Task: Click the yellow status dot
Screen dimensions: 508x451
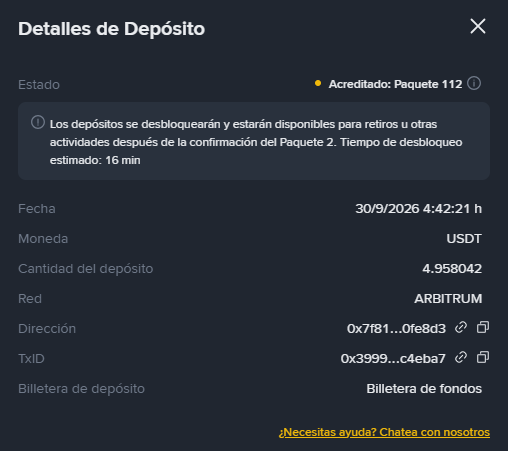Action: coord(318,83)
